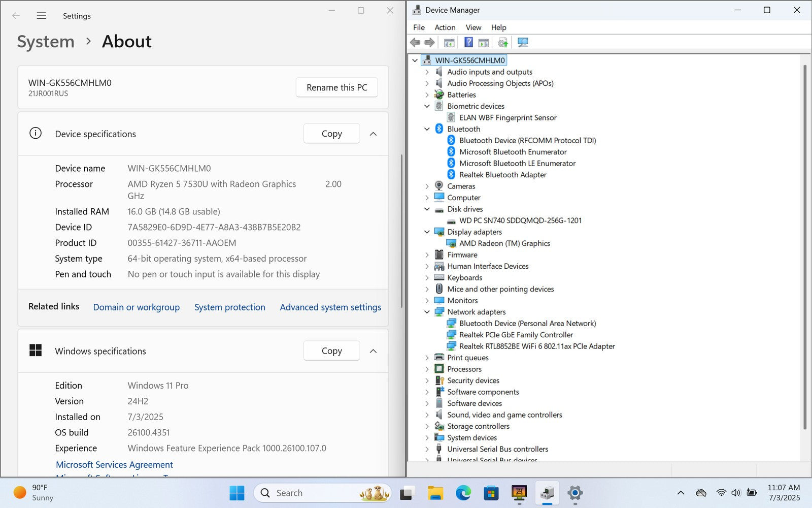Expand the Processors device category

coord(427,369)
